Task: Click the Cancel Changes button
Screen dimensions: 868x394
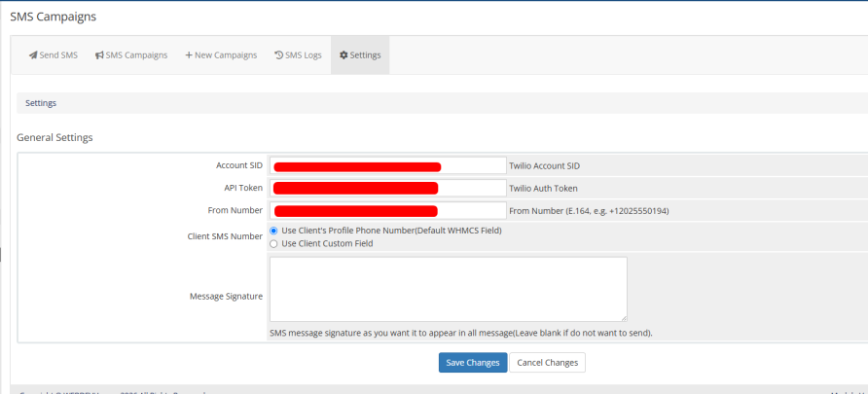Action: pyautogui.click(x=548, y=363)
